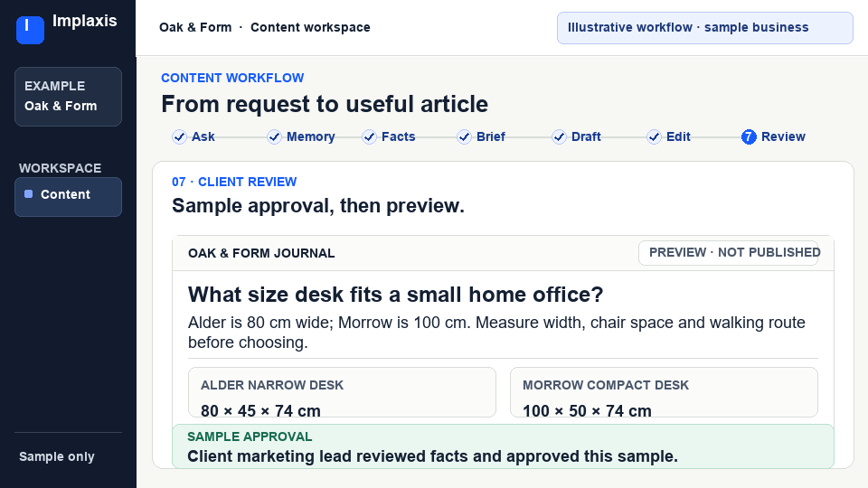Click the Implaxis logo icon
Screen dimensions: 868x488
30,30
